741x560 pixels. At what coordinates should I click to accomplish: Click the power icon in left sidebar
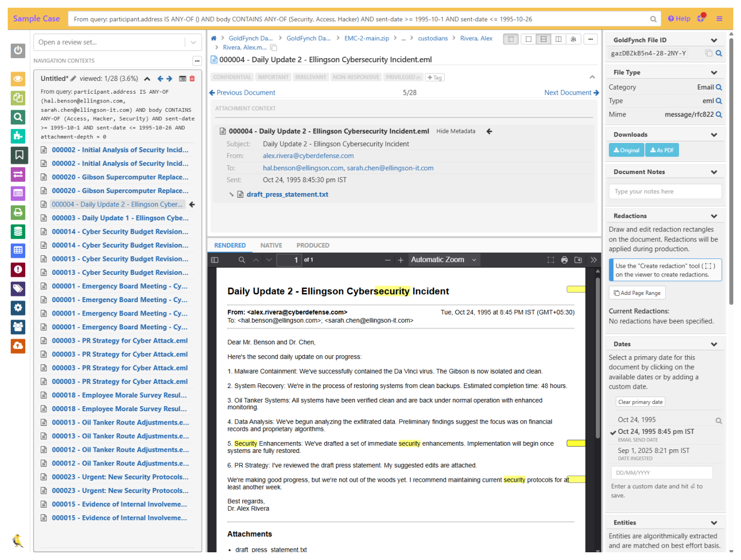[18, 50]
